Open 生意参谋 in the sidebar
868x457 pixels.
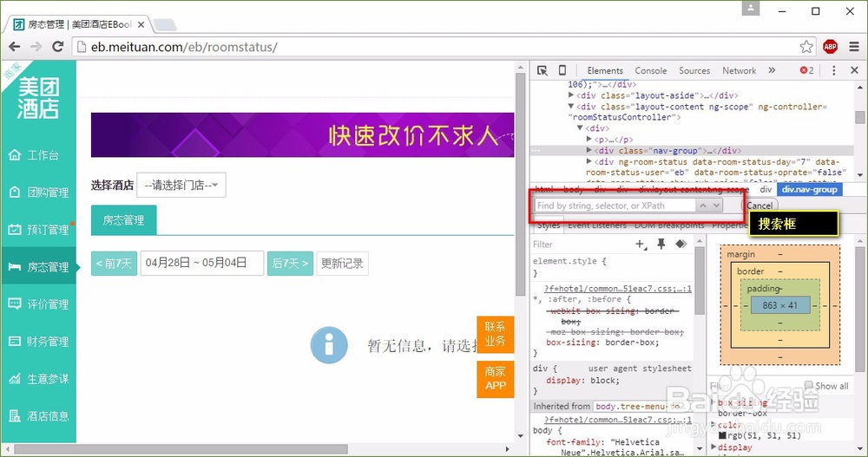pos(39,379)
